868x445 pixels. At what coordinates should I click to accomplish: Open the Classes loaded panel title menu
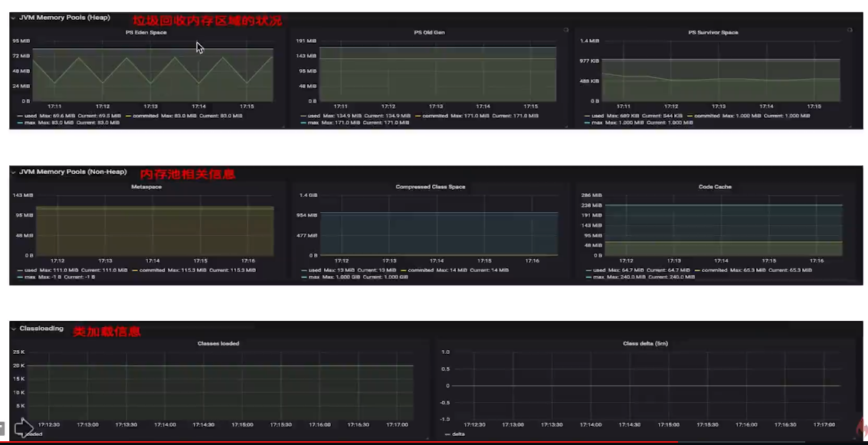pos(218,344)
